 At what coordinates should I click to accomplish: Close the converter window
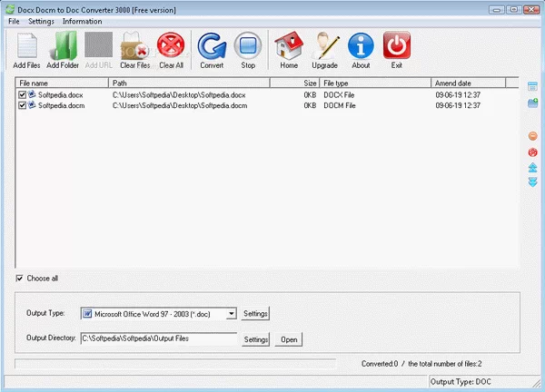(531, 10)
